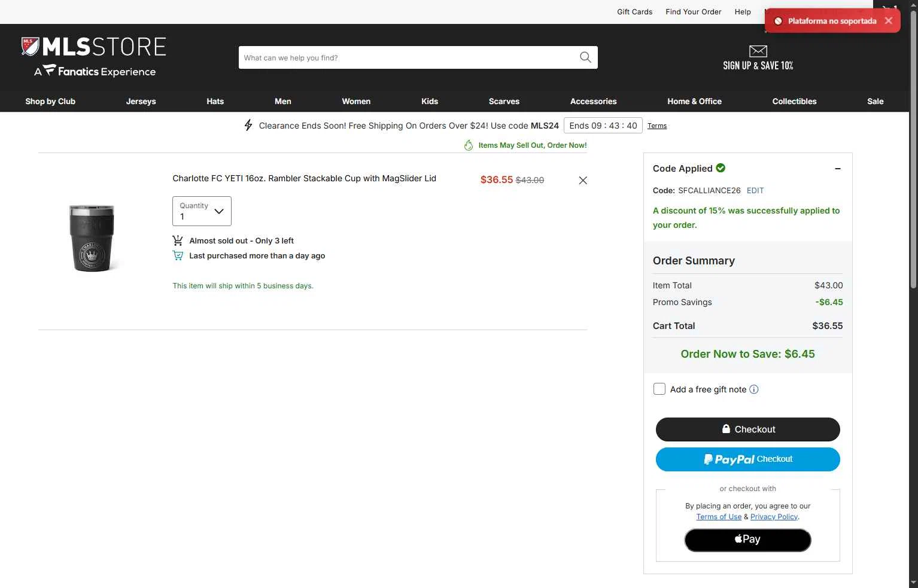Click the Item Total row label

click(672, 286)
